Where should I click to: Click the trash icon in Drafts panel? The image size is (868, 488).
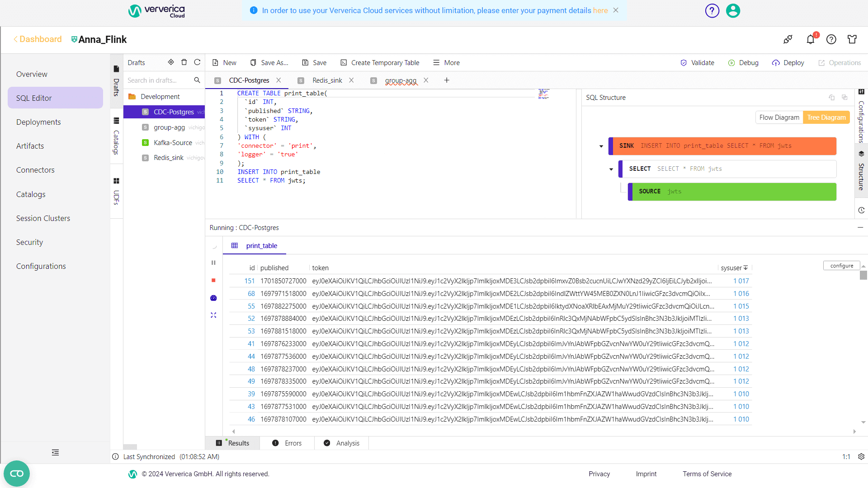coord(184,62)
